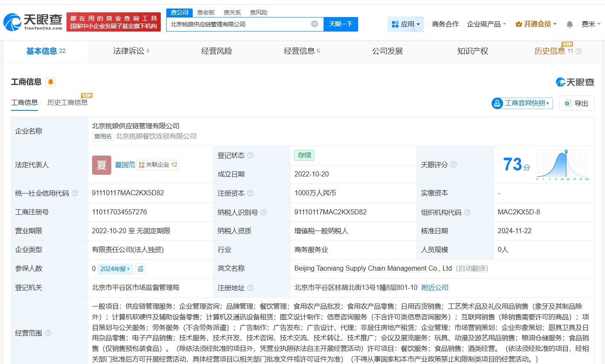
Task: Click the 天眼一下 search button
Action: click(x=341, y=24)
